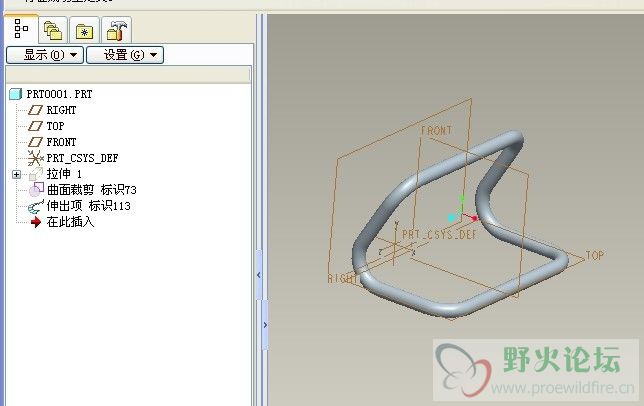Click the FRONT plane label in viewport
The height and width of the screenshot is (406, 644).
[436, 131]
